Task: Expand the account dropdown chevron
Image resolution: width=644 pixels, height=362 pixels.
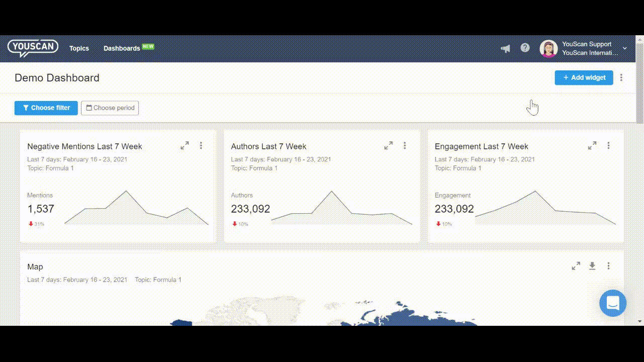Action: coord(624,48)
